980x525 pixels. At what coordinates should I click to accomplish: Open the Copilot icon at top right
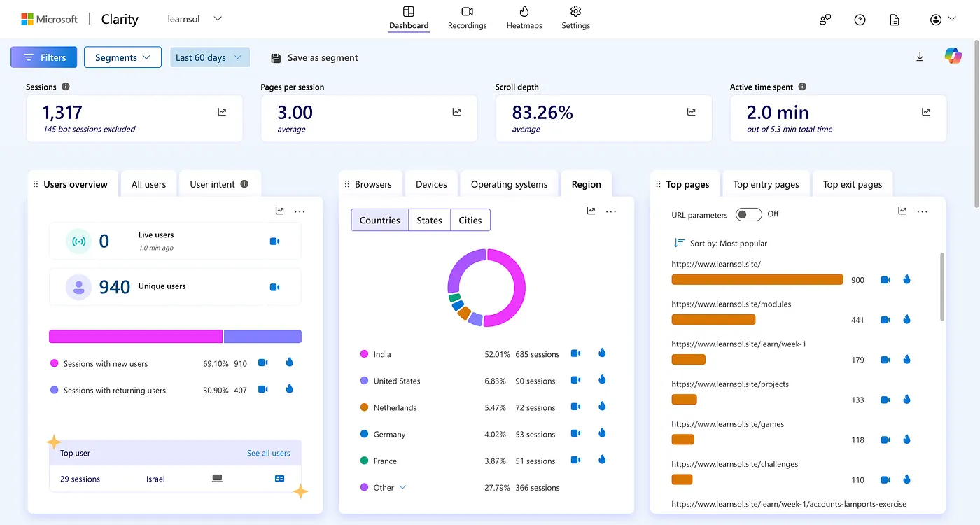click(953, 57)
